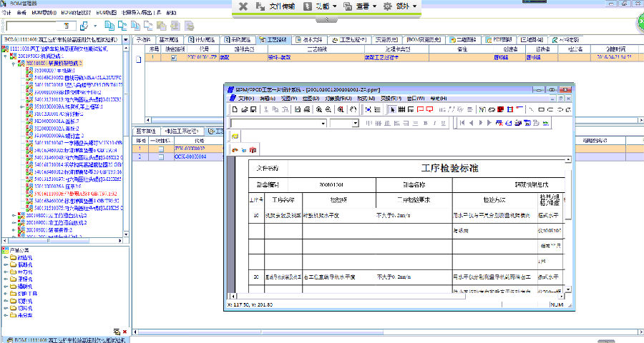Click the Save icon in editor toolbar
Image resolution: width=644 pixels, height=343 pixels.
click(x=253, y=109)
